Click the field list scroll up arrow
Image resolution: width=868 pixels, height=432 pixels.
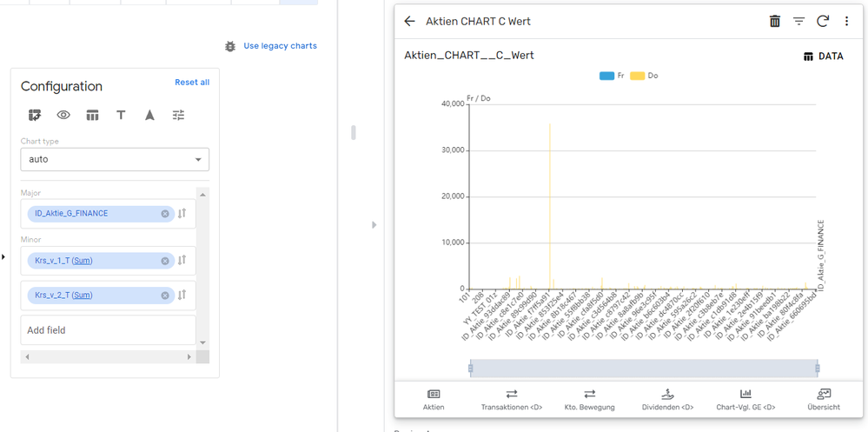[x=202, y=195]
